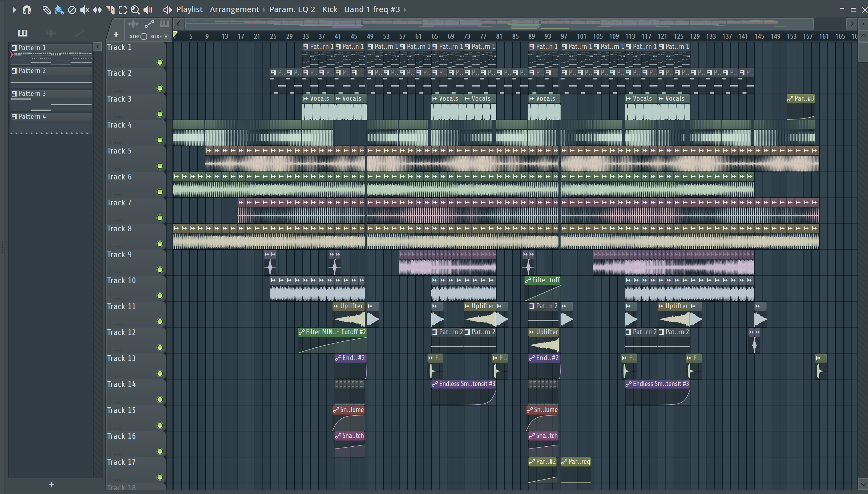Viewport: 868px width, 494px height.
Task: Mute Track 5 with its green LED
Action: coord(160,166)
